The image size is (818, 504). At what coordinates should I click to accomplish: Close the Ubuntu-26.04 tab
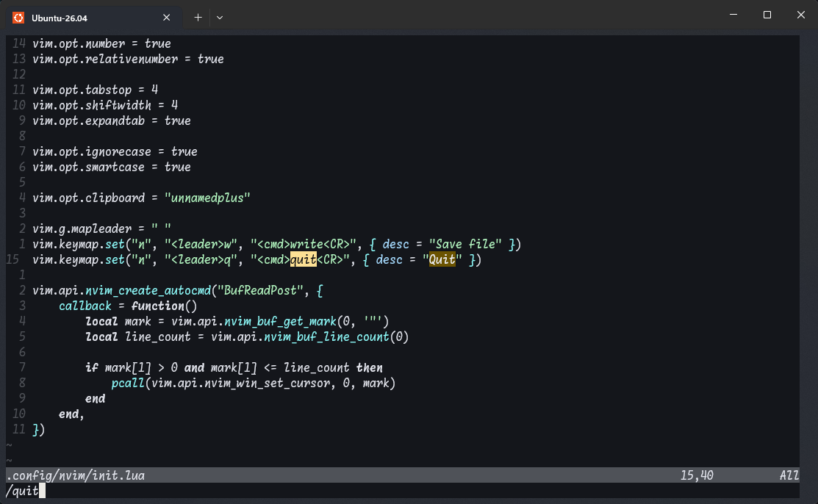coord(166,18)
